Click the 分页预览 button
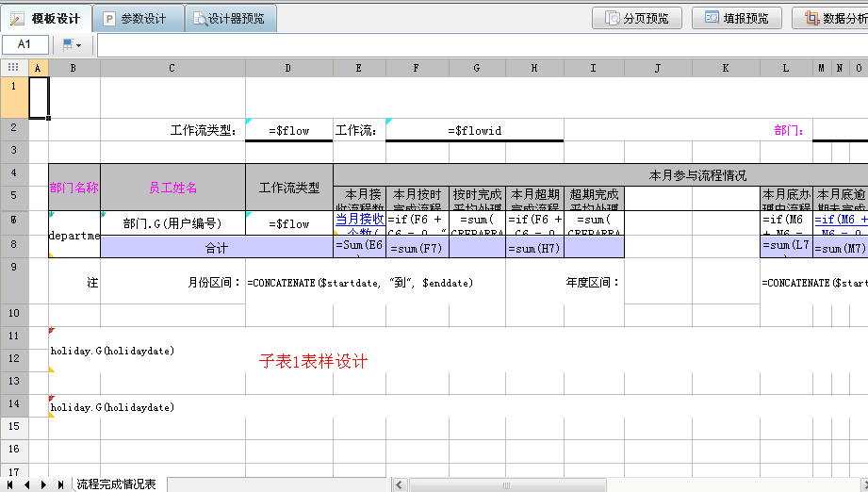 (x=636, y=18)
